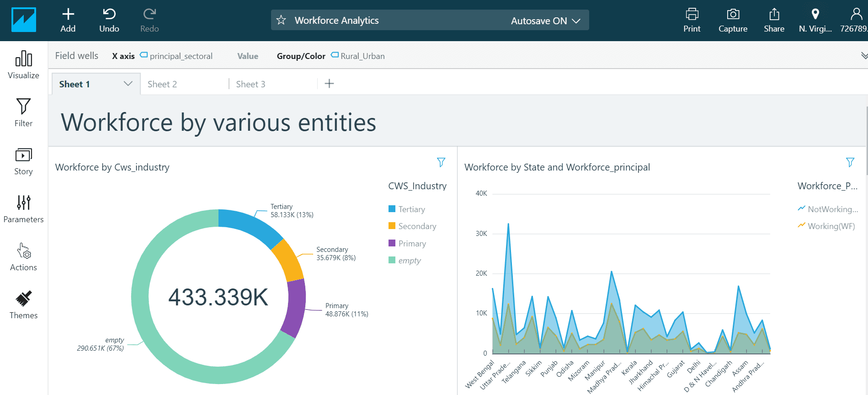Click the Field wells label
The height and width of the screenshot is (395, 868).
tap(77, 56)
